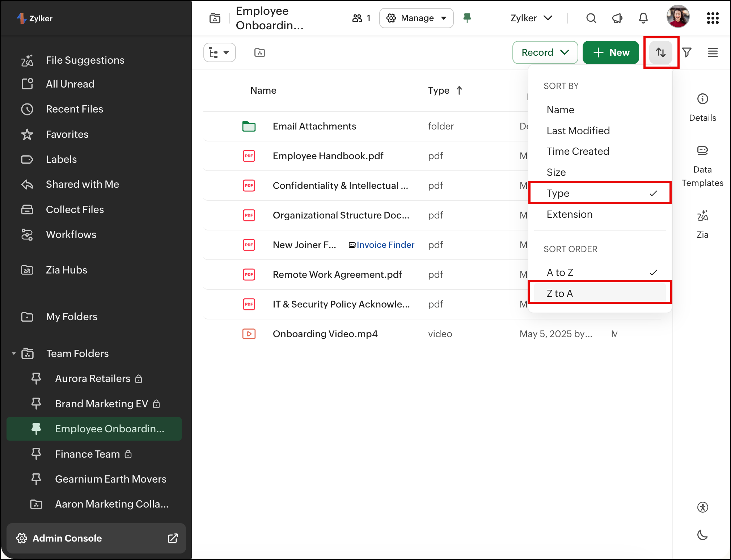Click the sort arrows icon in toolbar
Screen dimensions: 731x560
(661, 52)
